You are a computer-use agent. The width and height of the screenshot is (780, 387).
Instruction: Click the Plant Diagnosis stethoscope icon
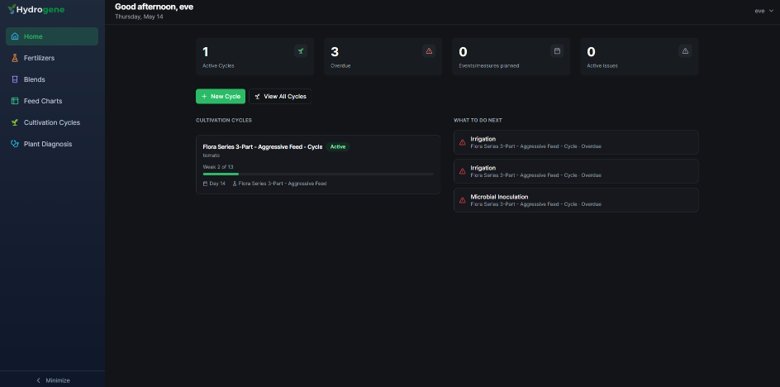point(15,144)
